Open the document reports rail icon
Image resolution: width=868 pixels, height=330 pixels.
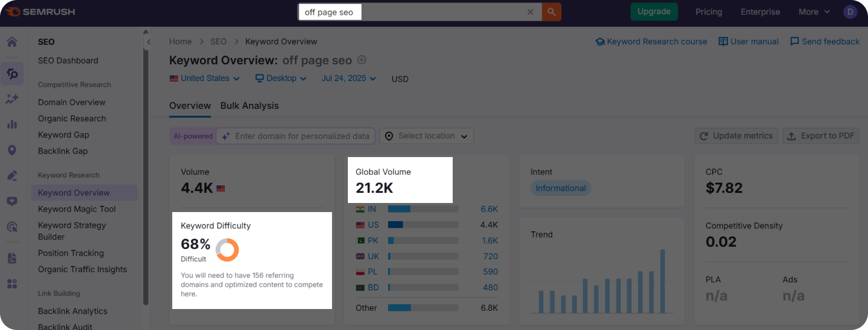(x=12, y=258)
